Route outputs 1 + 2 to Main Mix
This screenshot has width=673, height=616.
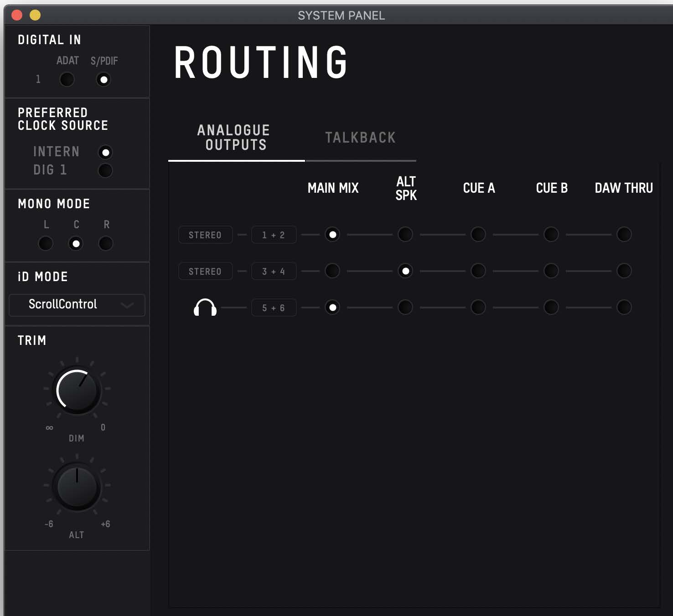pyautogui.click(x=332, y=235)
